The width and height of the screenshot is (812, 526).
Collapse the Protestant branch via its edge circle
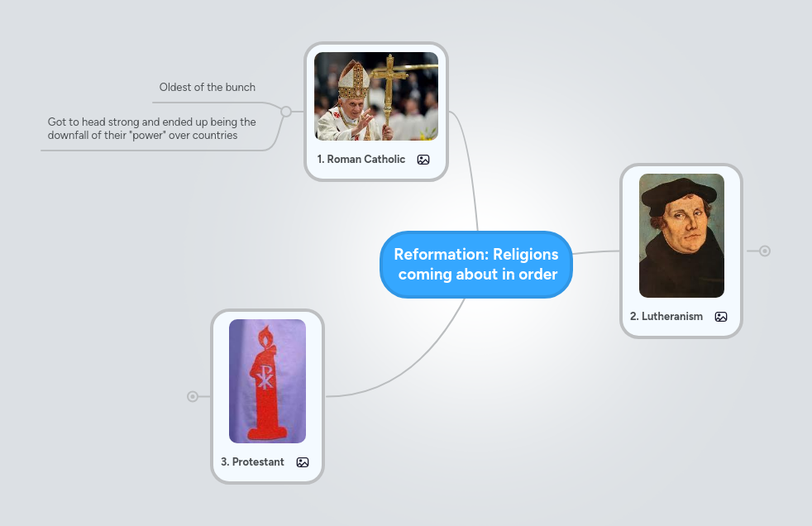point(193,396)
